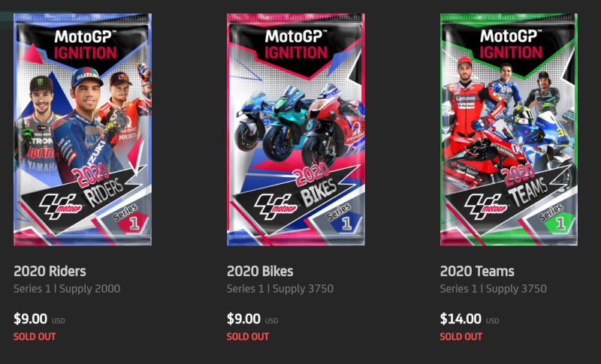Screen dimensions: 601x364
Task: Click the MotoGP logo on Bikes pack
Action: [x=274, y=206]
